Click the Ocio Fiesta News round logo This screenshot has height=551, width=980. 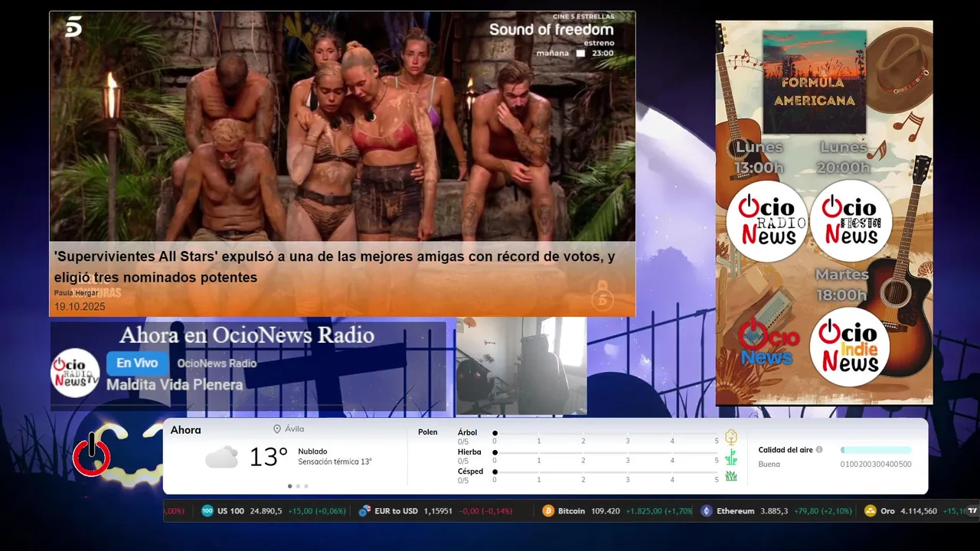tap(851, 221)
